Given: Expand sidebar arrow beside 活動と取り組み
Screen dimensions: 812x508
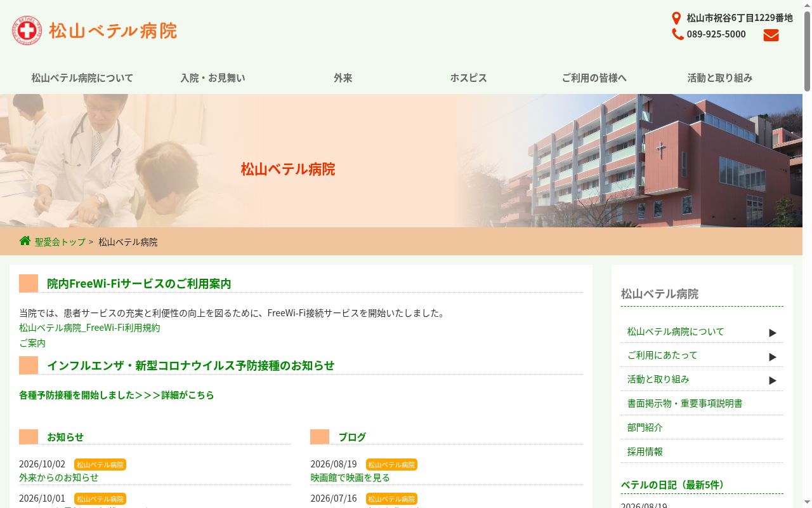Looking at the screenshot, I should pyautogui.click(x=773, y=380).
